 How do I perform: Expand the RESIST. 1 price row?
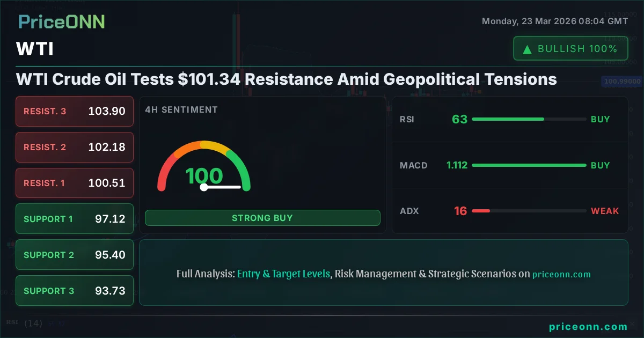(x=74, y=183)
